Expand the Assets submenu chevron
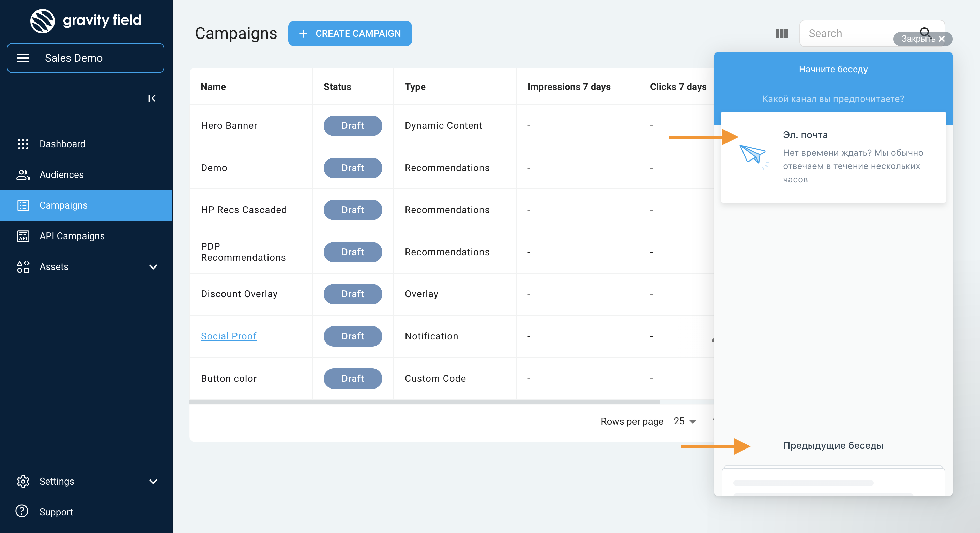The image size is (980, 533). [x=153, y=267]
